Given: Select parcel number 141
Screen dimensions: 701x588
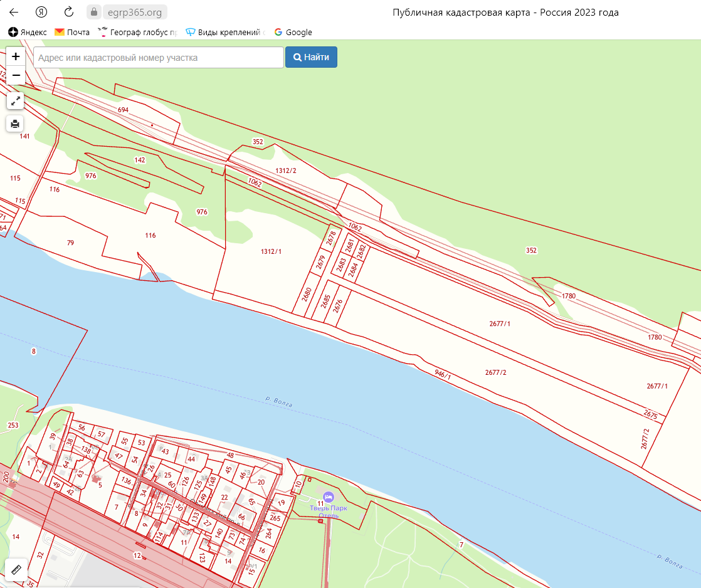Looking at the screenshot, I should tap(24, 136).
